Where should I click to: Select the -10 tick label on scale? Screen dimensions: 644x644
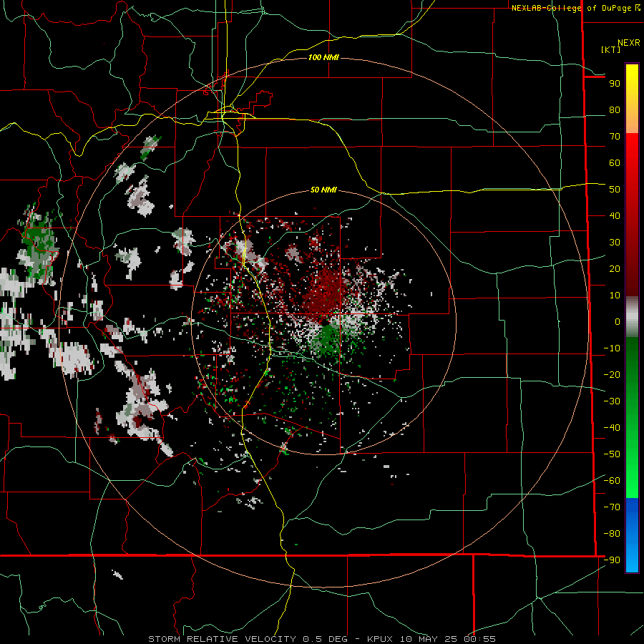(x=612, y=348)
